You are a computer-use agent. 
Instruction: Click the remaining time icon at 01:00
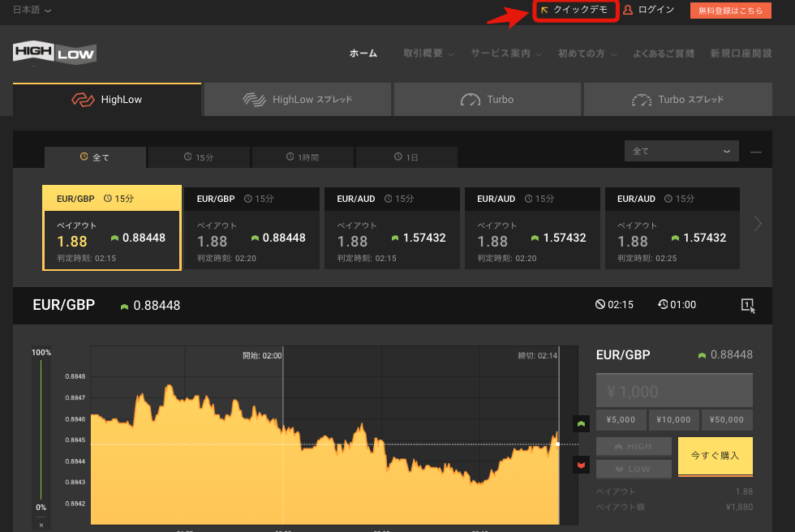663,304
